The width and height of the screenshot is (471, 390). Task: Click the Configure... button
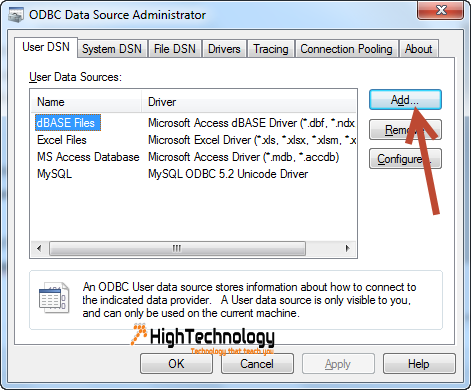tap(405, 159)
